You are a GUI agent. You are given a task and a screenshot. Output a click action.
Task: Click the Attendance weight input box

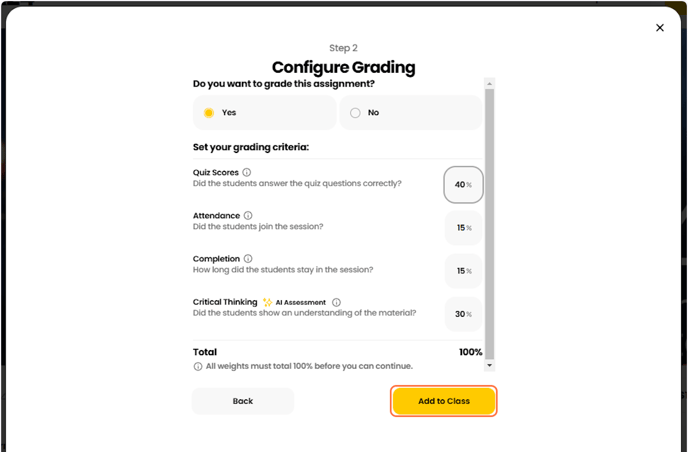[463, 228]
